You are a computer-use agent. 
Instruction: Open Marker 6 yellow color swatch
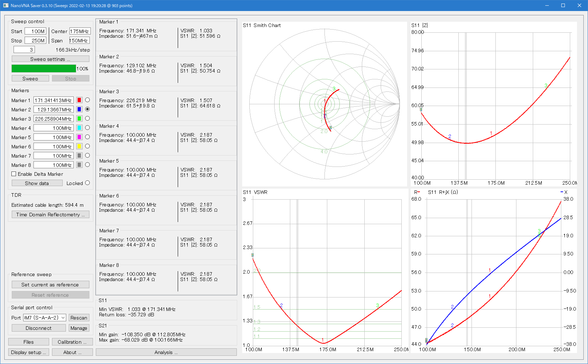point(79,146)
